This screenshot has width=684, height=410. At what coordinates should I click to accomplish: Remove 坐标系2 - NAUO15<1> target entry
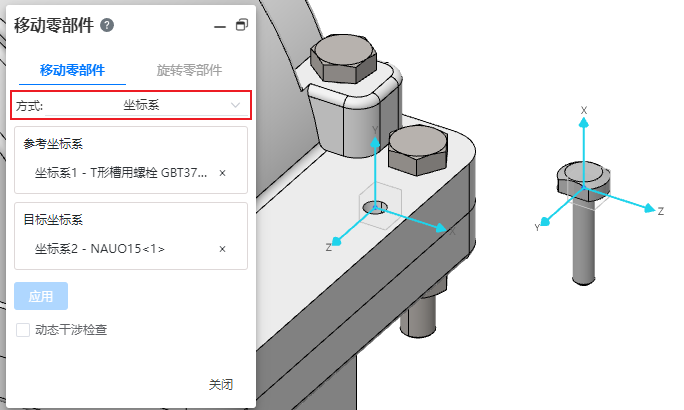[222, 249]
